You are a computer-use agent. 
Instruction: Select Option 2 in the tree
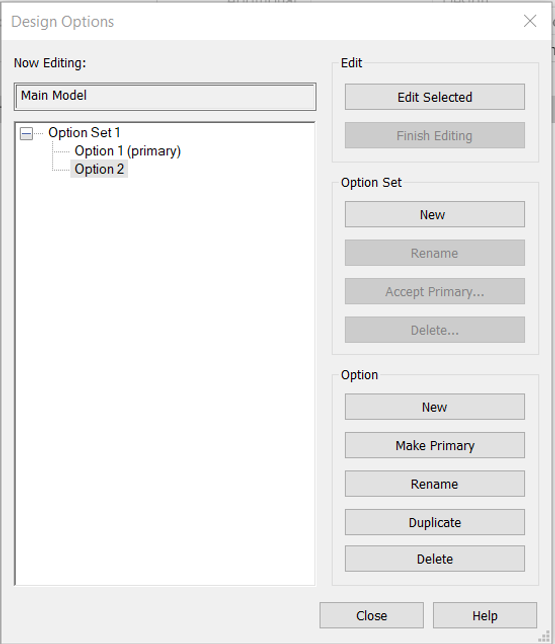pyautogui.click(x=99, y=169)
